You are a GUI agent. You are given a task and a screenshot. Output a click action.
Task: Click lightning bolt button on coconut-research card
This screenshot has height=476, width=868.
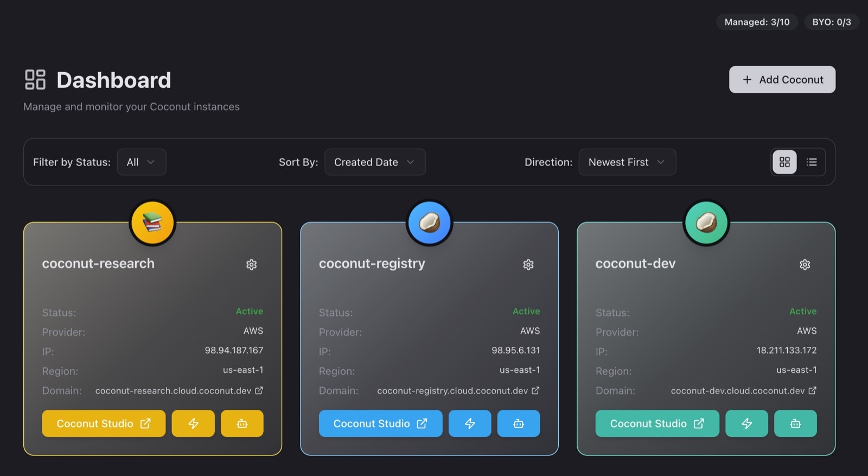tap(193, 423)
